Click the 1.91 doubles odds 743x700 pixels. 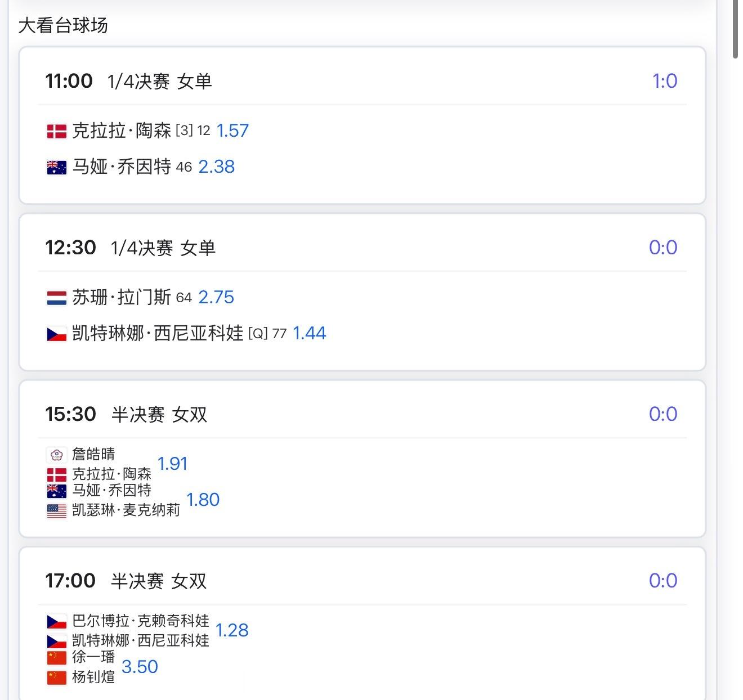pyautogui.click(x=172, y=464)
